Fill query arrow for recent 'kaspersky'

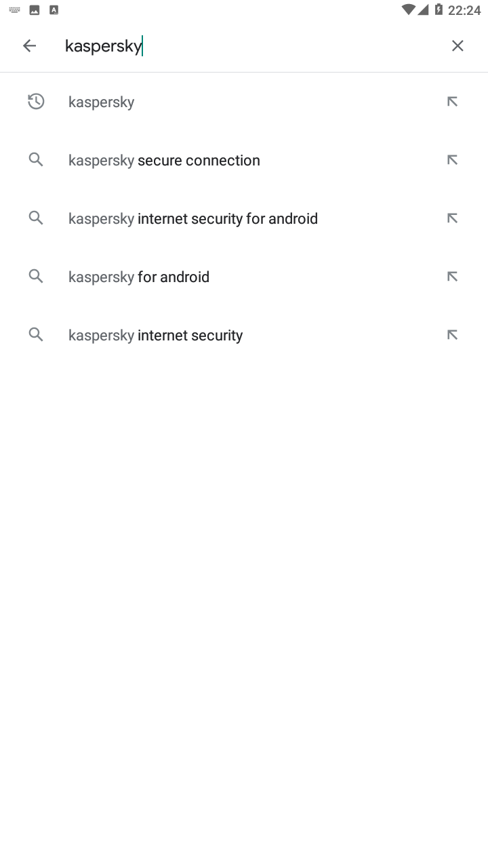click(x=452, y=102)
